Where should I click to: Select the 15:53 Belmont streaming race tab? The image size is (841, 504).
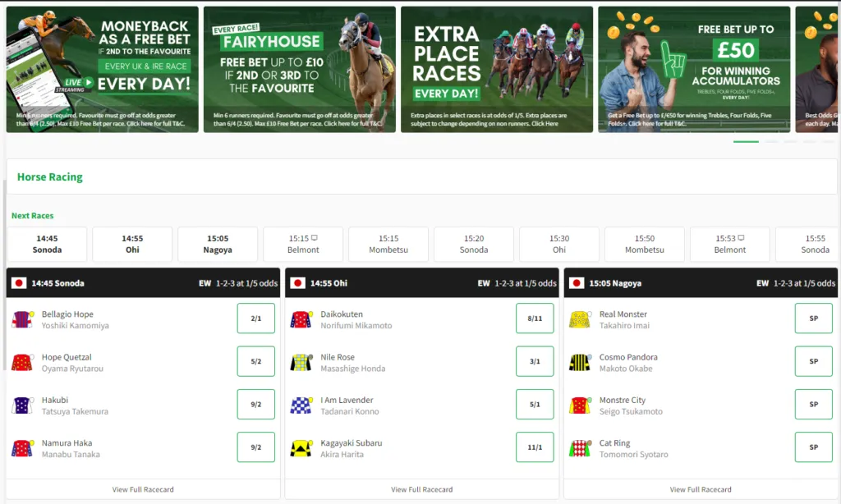729,244
